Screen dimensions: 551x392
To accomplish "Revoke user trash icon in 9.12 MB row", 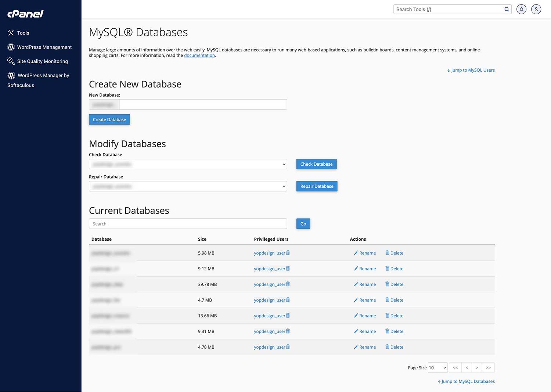I will click(288, 269).
